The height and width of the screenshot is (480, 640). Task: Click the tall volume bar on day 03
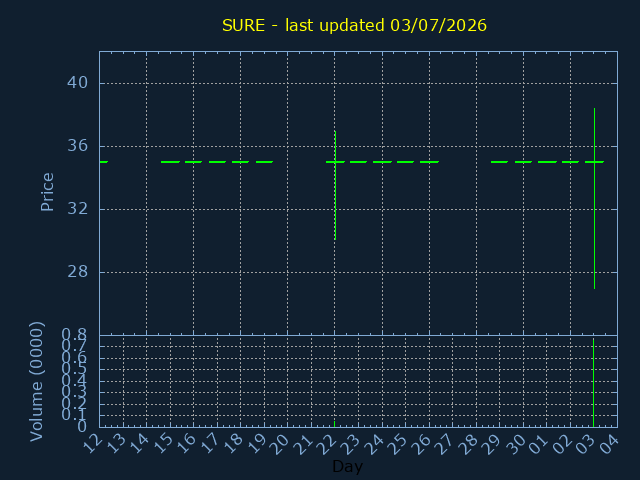[593, 382]
